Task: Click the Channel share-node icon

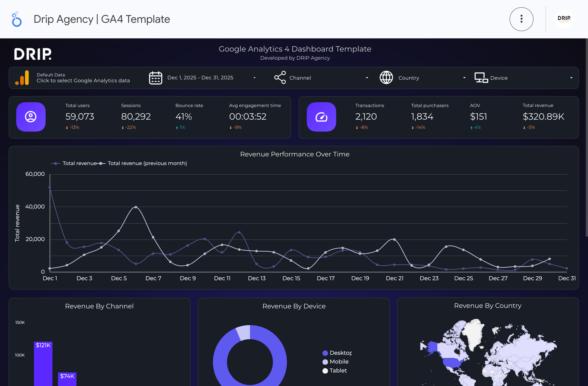Action: tap(280, 77)
